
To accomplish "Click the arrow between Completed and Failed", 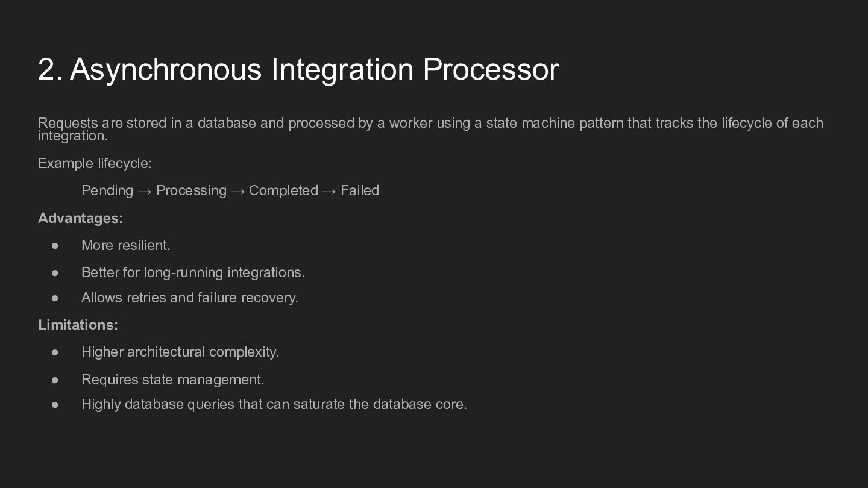I will (329, 192).
